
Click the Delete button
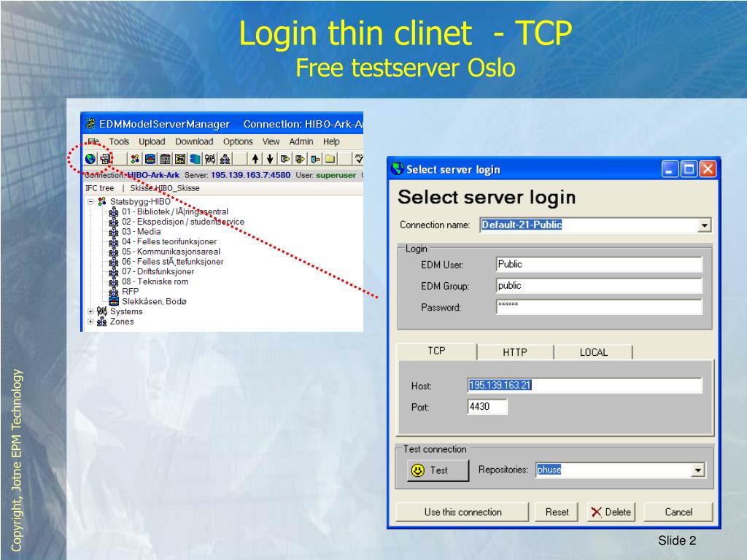coord(611,512)
